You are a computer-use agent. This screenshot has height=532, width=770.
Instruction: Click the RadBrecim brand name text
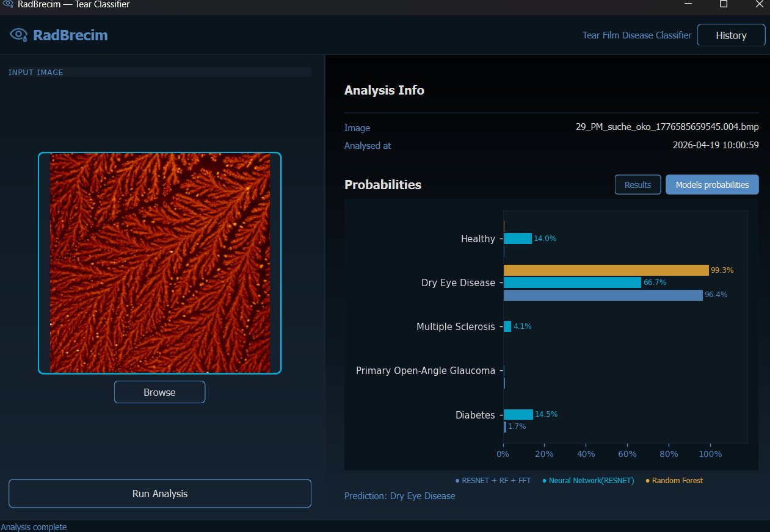point(70,35)
